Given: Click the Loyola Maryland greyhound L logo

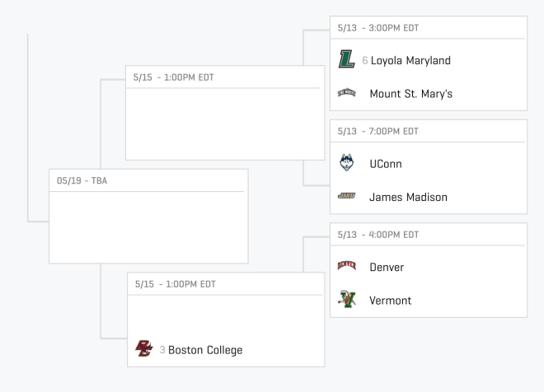Looking at the screenshot, I should click(346, 59).
